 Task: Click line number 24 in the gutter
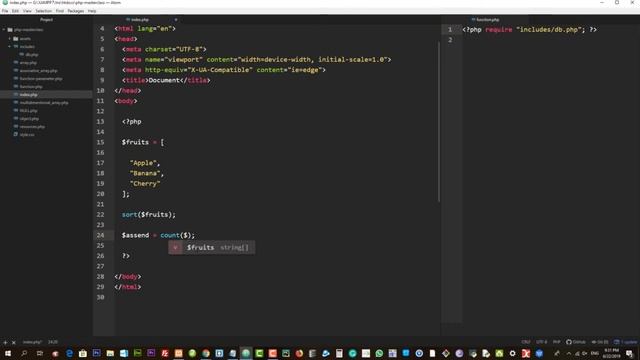[x=100, y=235]
